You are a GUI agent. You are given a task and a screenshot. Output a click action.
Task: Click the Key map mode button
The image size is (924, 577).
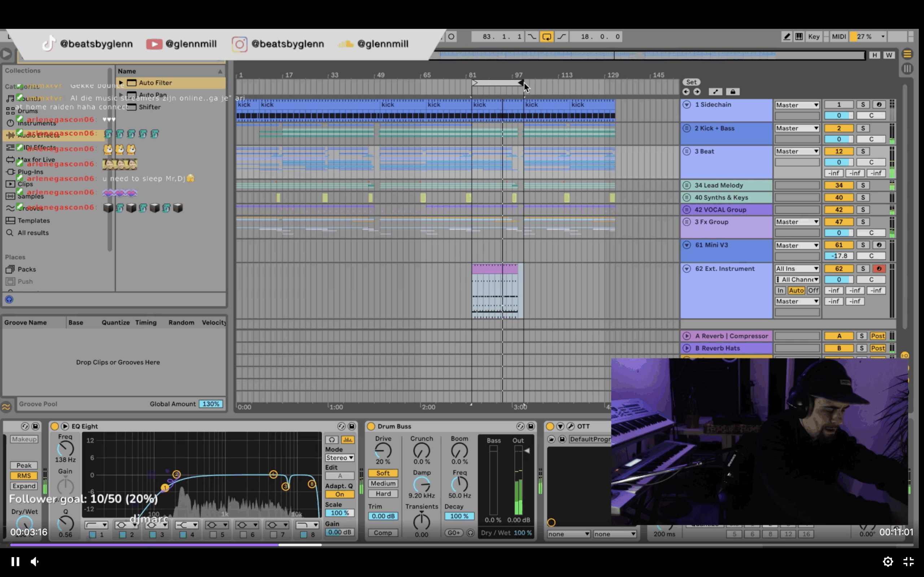813,37
